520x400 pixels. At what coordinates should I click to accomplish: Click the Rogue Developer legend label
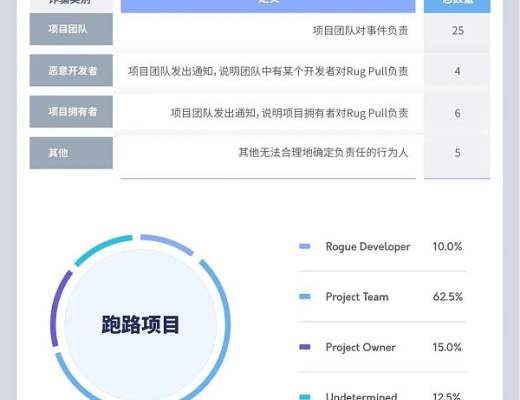368,247
